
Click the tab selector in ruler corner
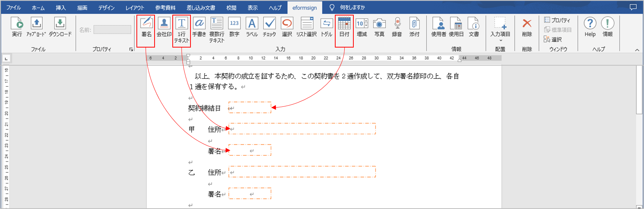[x=6, y=59]
